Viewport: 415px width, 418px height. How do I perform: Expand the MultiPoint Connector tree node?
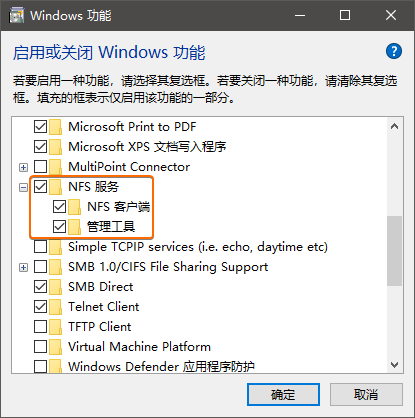[x=23, y=167]
